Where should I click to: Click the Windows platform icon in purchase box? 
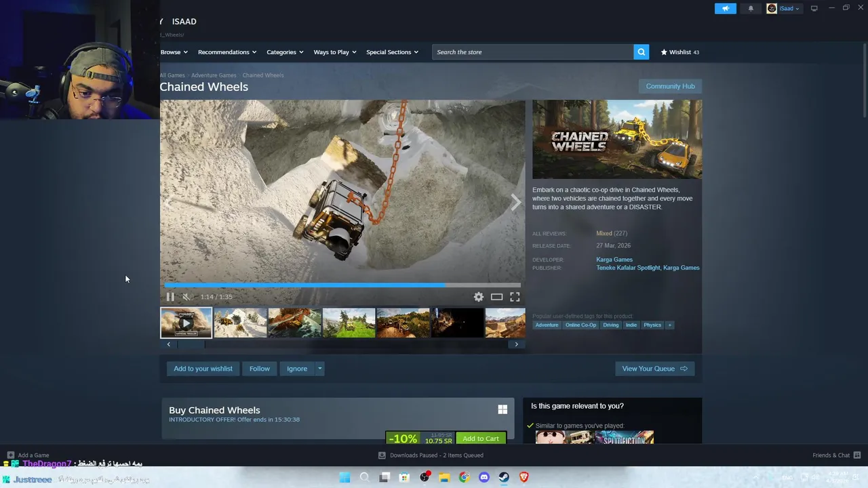tap(502, 409)
